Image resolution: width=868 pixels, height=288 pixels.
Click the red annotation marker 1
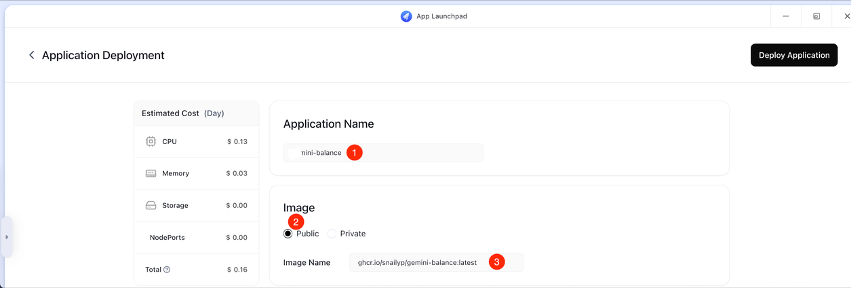tap(355, 153)
